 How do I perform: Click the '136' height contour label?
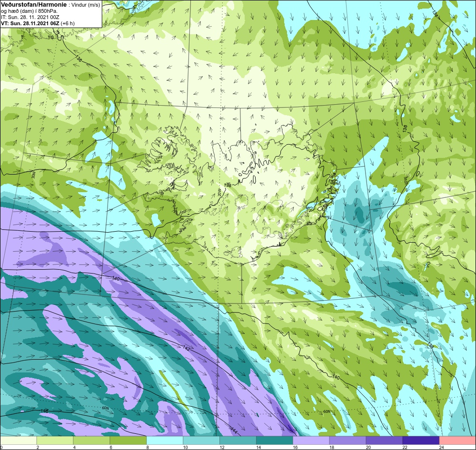coord(404,128)
